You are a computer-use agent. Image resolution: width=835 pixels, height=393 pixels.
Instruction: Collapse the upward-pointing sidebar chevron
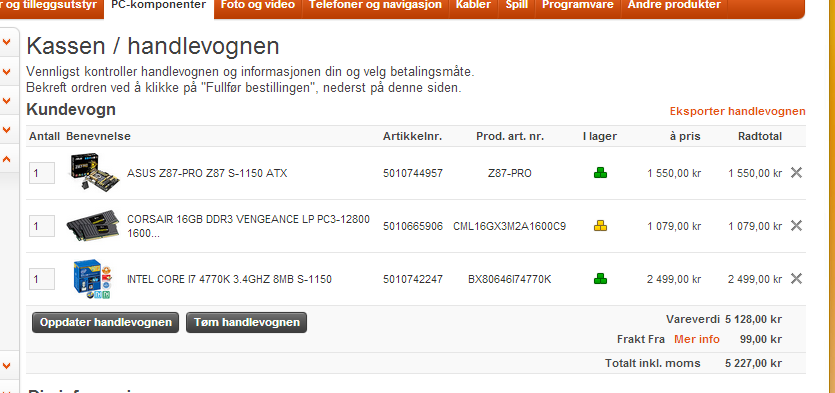tap(7, 158)
